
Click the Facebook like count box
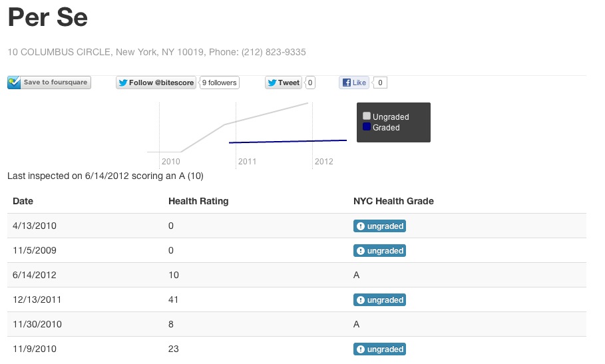pos(379,83)
